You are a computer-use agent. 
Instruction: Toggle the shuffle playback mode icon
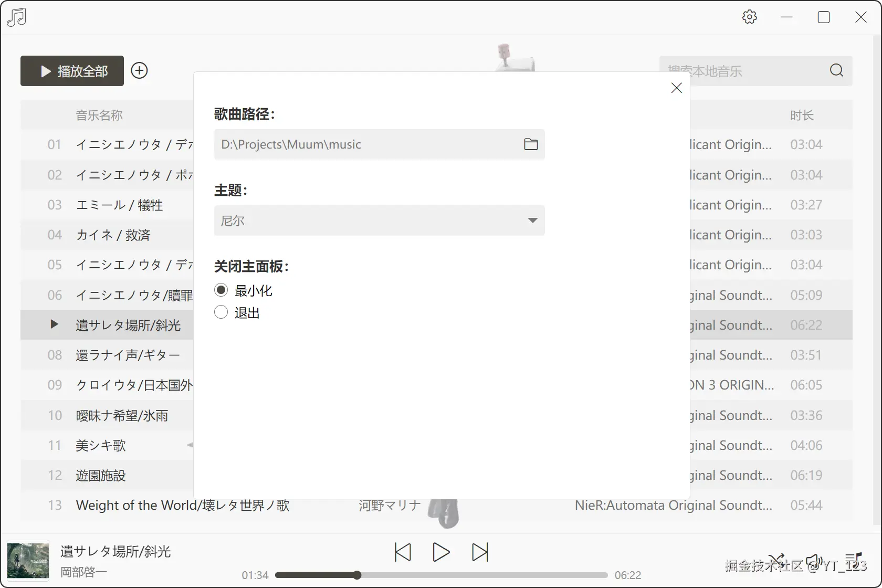coord(776,560)
